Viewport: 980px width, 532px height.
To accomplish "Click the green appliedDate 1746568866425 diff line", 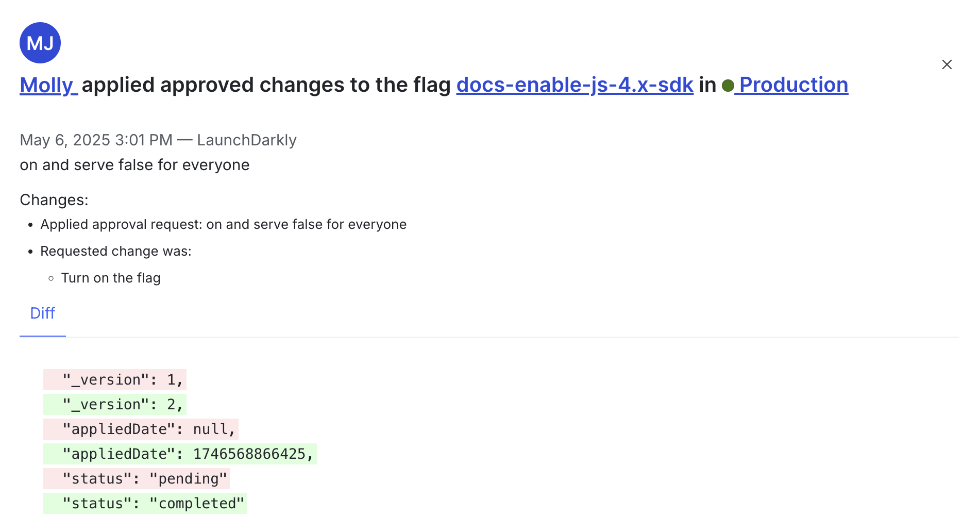I will [x=179, y=454].
